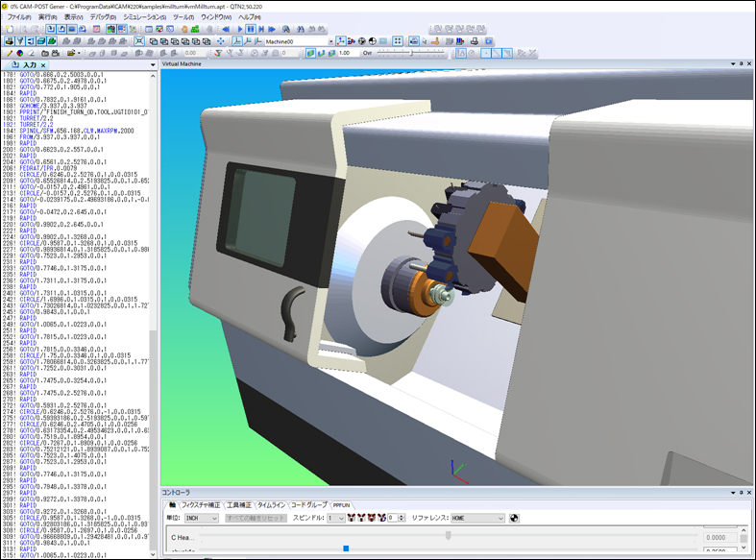Viewport: 756px width, 560px height.
Task: Open the ウィンドウ menu
Action: coord(216,17)
